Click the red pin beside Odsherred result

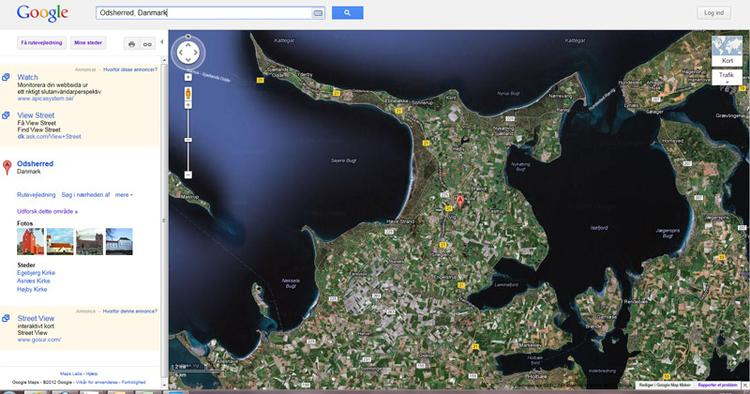7,167
